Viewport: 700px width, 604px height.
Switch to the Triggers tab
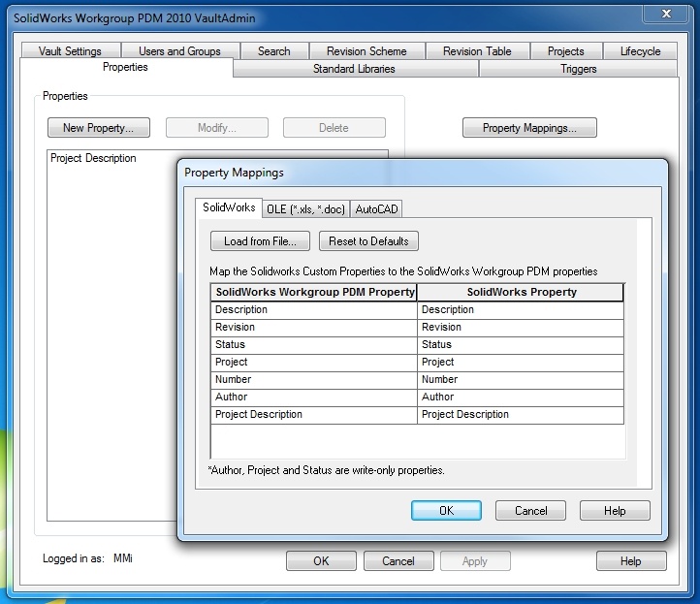(579, 68)
